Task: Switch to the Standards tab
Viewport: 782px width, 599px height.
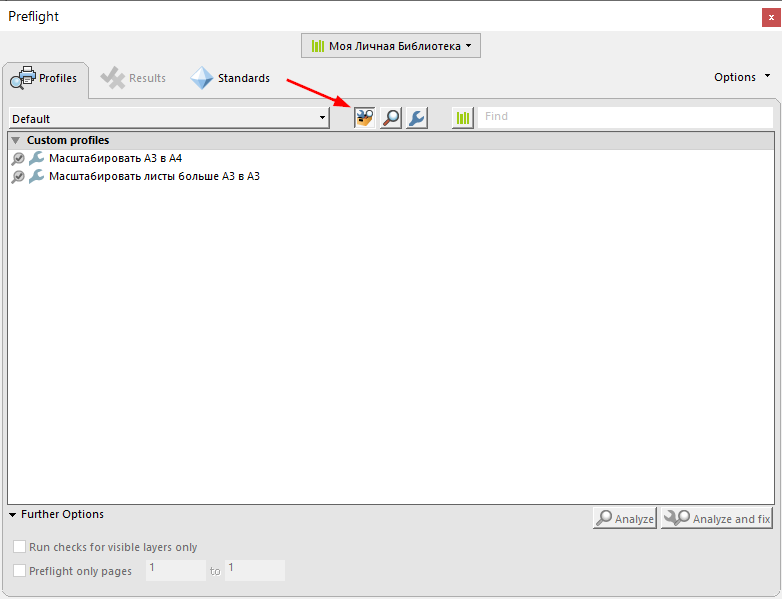Action: pos(230,78)
